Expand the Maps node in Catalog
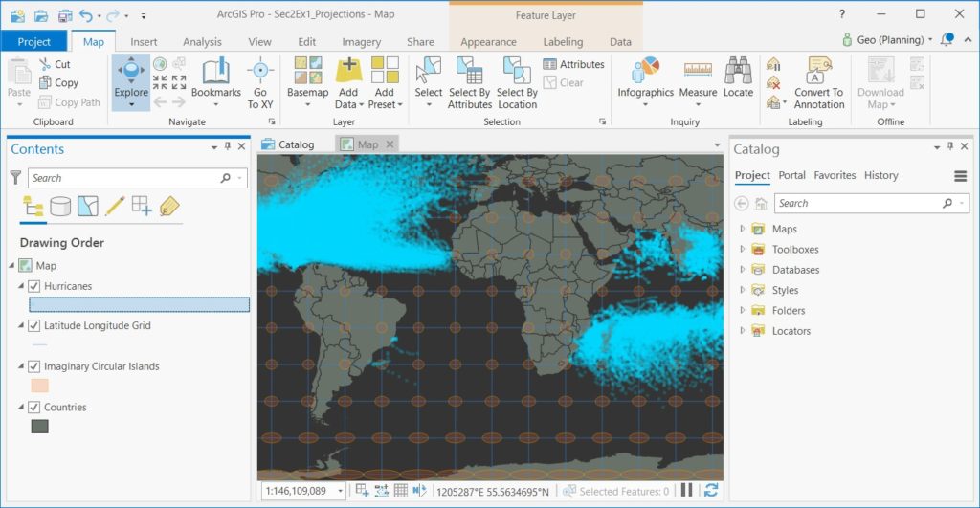Screen dimensions: 980x508 pos(742,229)
